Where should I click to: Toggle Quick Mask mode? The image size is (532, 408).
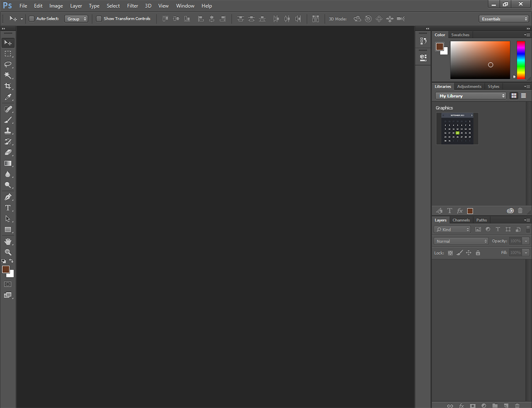8,284
